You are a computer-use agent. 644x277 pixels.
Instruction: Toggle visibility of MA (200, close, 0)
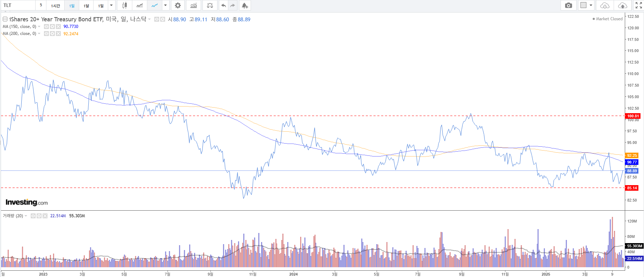point(46,34)
